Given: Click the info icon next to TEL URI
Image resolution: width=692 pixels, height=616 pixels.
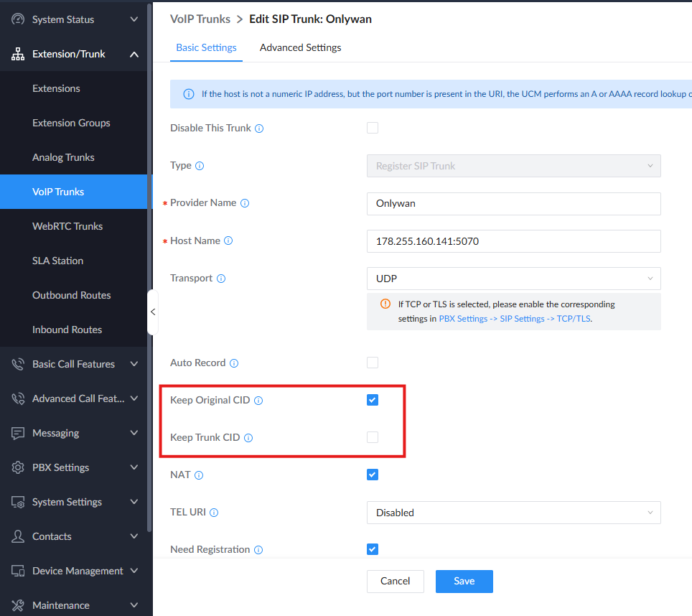Looking at the screenshot, I should click(214, 513).
